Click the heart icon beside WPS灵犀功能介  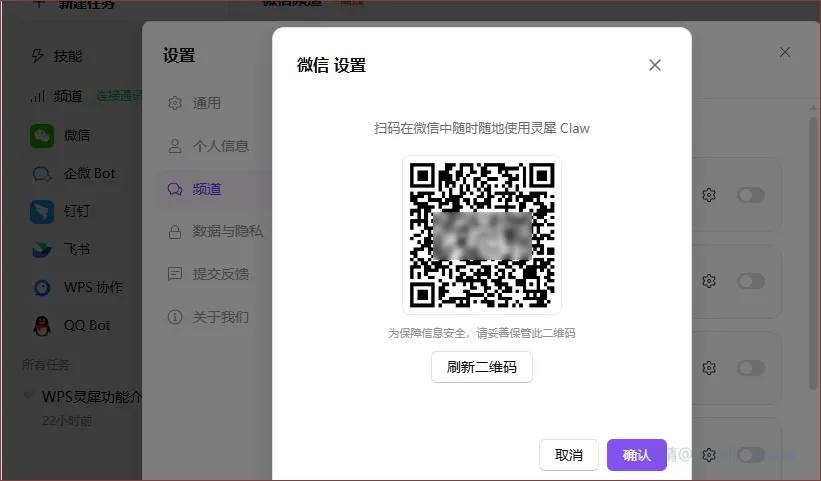[28, 395]
